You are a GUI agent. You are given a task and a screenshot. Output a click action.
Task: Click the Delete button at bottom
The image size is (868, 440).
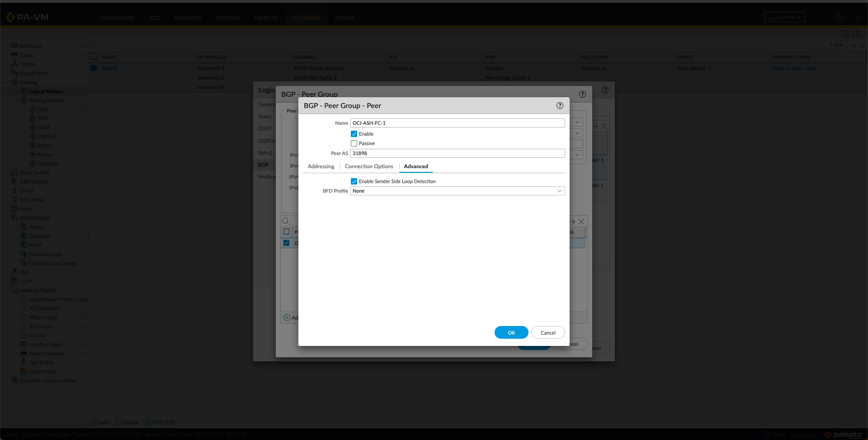(127, 422)
